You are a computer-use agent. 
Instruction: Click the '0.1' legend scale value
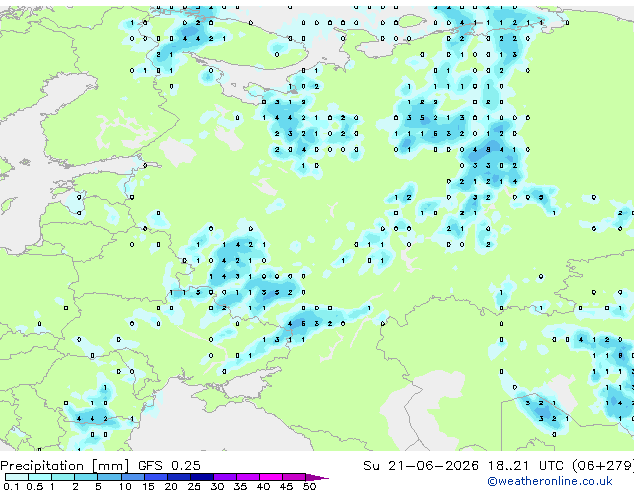[11, 486]
